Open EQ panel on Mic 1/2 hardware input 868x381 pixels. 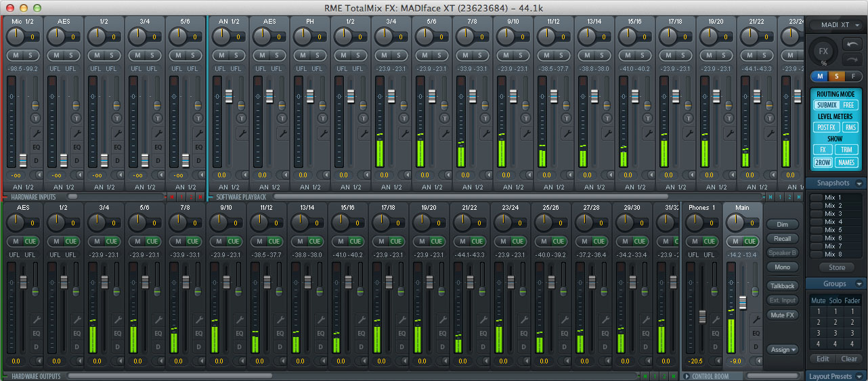click(36, 147)
